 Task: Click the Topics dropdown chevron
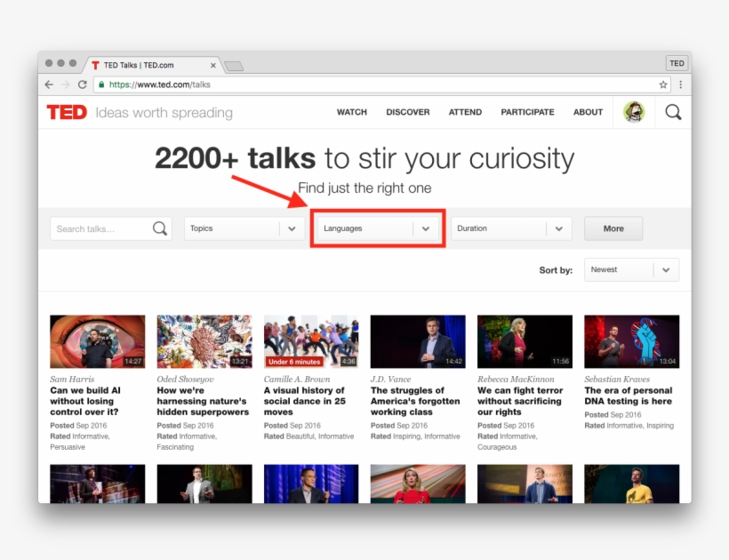coord(292,228)
